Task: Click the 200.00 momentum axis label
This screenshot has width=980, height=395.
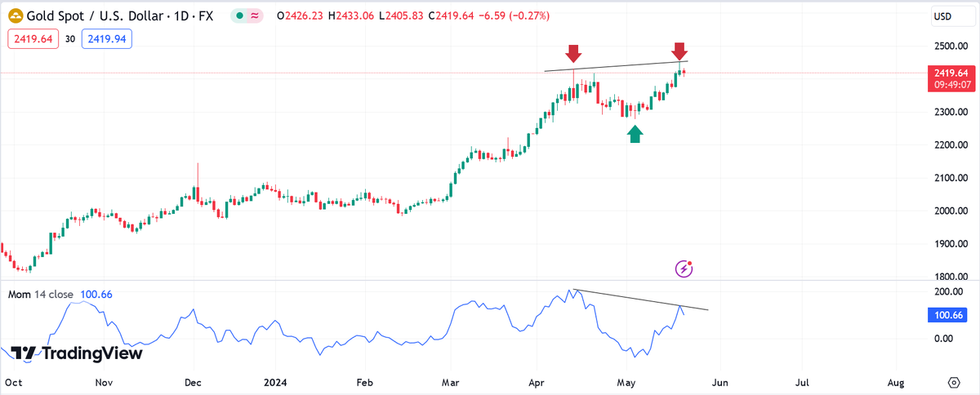Action: 949,292
